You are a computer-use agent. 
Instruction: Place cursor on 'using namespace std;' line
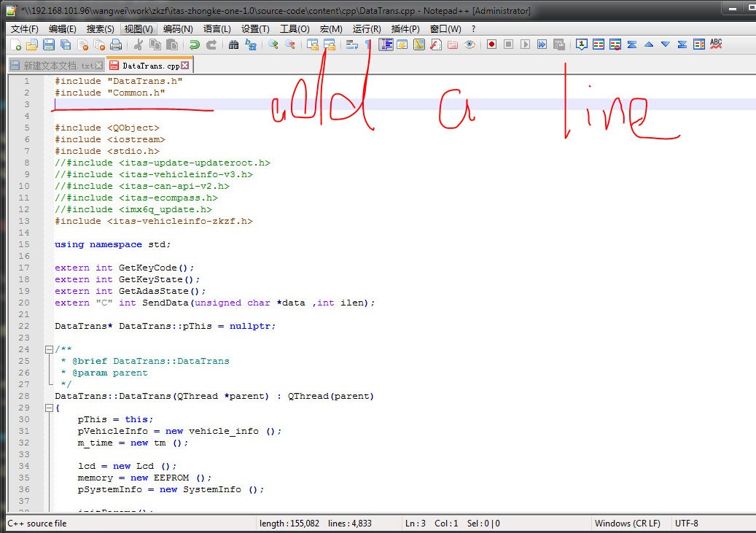tap(113, 244)
